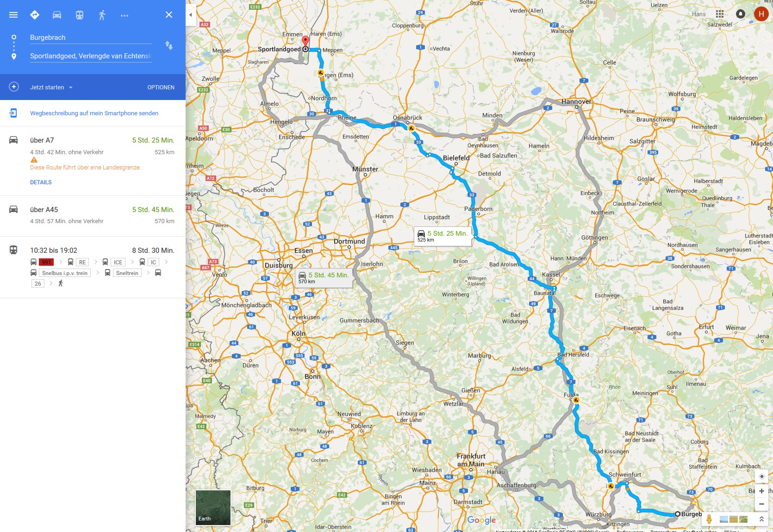The width and height of the screenshot is (773, 532).
Task: Select driving travel mode car icon
Action: (x=57, y=15)
